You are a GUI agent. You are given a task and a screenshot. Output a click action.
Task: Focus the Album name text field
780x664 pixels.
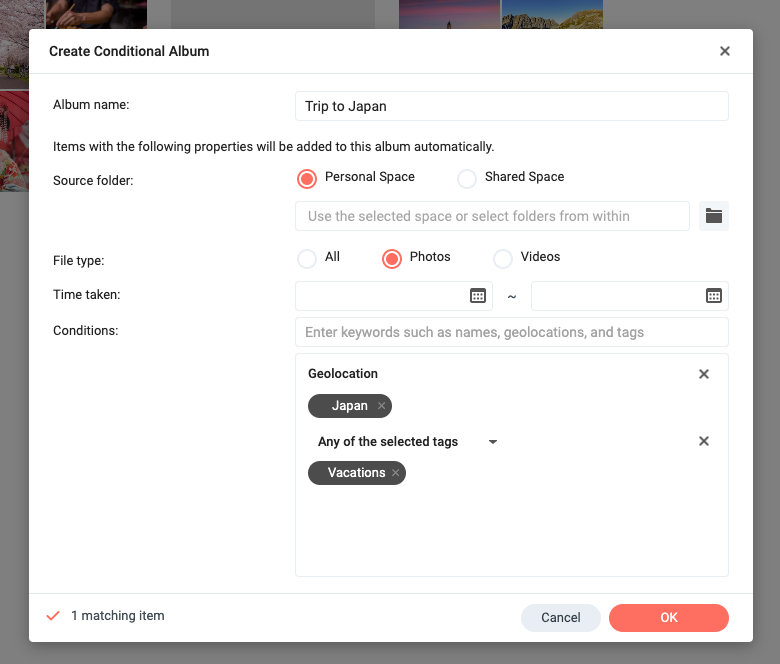pyautogui.click(x=511, y=106)
